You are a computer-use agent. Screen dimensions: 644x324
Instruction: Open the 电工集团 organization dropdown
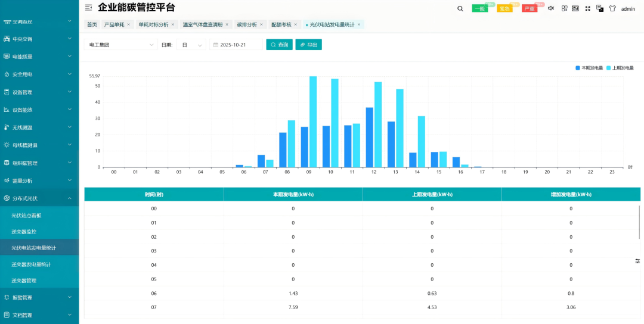pos(121,45)
